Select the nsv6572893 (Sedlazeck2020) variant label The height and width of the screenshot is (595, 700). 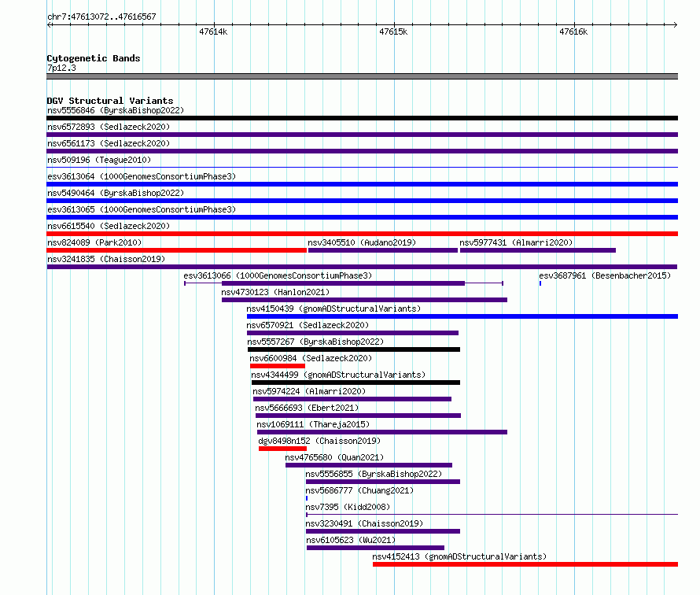[x=109, y=127]
